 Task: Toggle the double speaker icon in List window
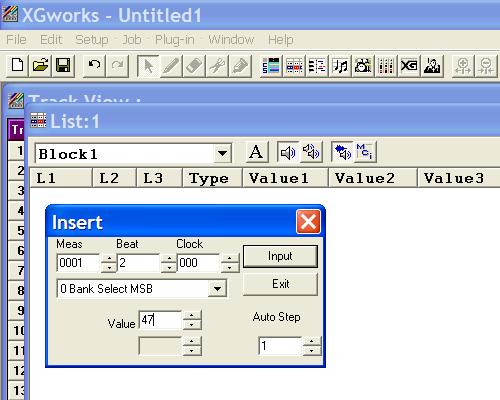point(311,152)
